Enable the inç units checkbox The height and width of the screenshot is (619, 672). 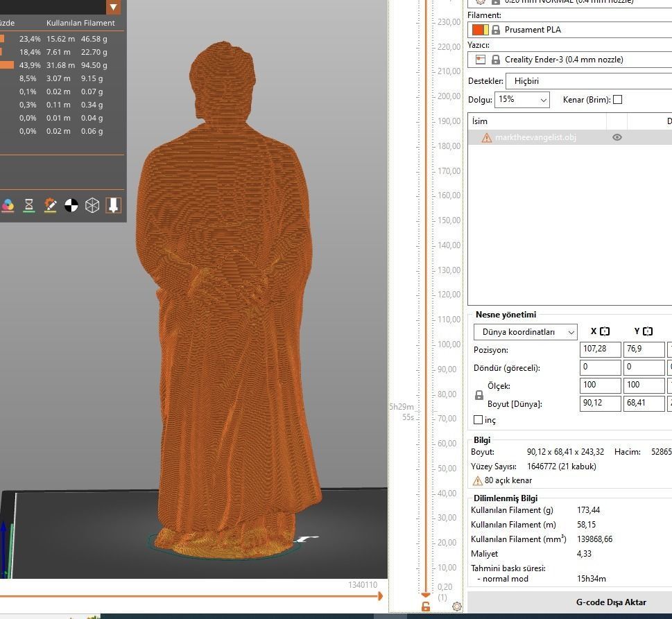click(x=479, y=420)
